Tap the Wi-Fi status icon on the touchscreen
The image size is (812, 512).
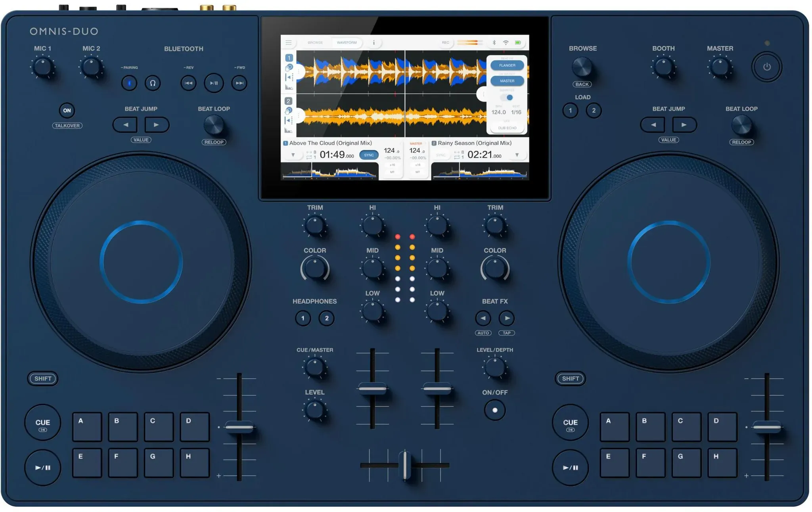click(506, 42)
